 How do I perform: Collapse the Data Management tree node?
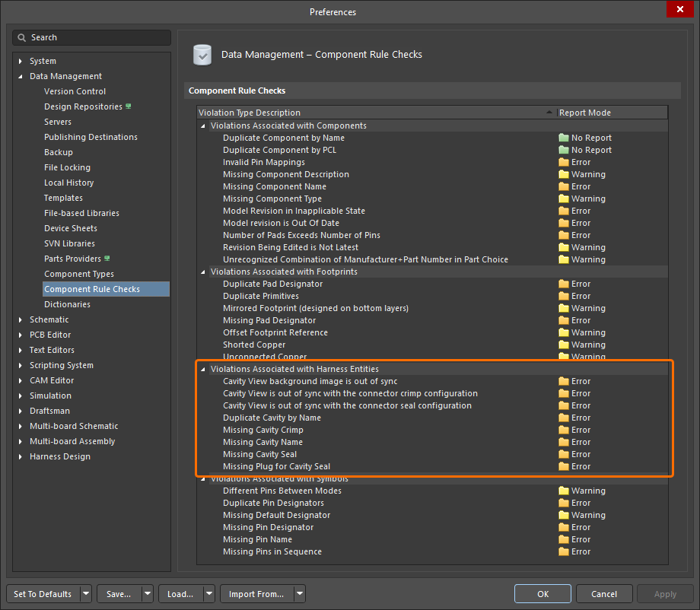click(20, 76)
